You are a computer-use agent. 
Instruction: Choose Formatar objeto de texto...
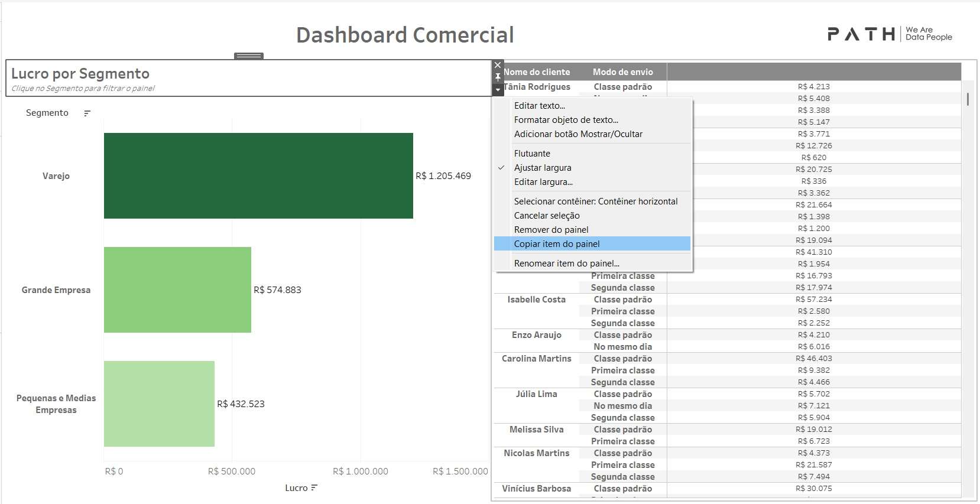click(x=566, y=120)
